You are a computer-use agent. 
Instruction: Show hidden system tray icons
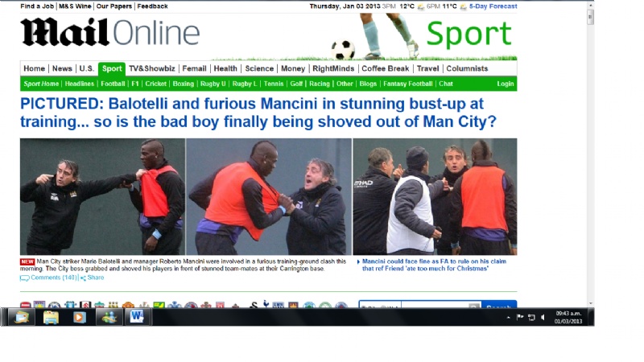[509, 317]
